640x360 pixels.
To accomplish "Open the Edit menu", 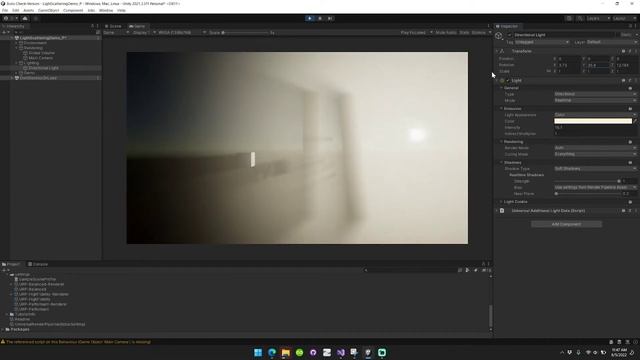I will 16,10.
